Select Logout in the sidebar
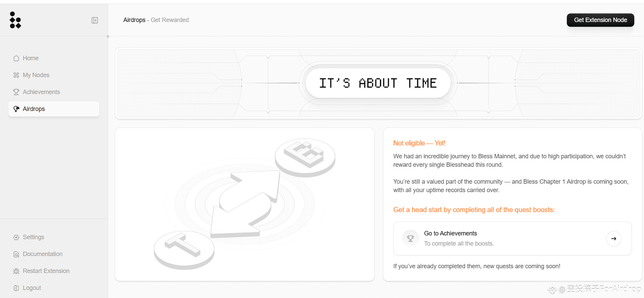This screenshot has width=644, height=298. (54, 288)
